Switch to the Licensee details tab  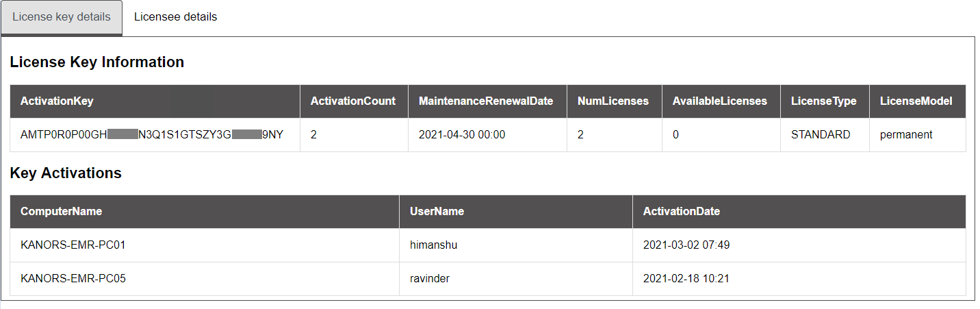pos(176,17)
